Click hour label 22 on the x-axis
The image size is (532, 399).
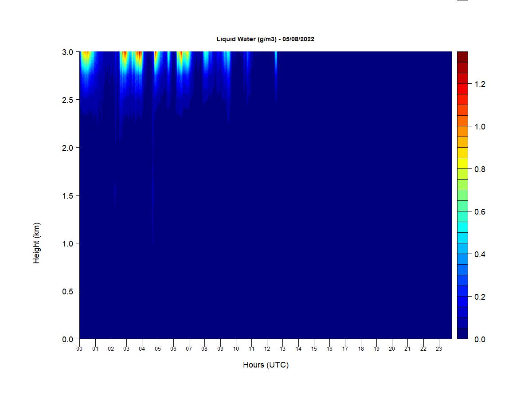(x=423, y=349)
